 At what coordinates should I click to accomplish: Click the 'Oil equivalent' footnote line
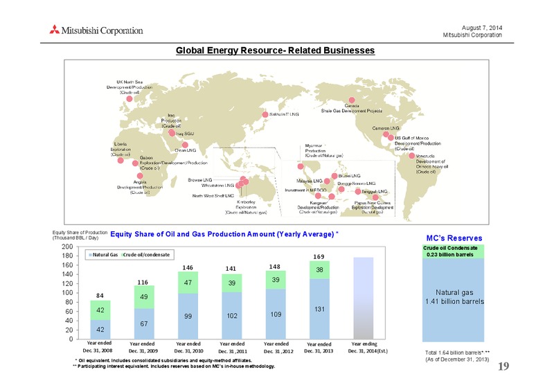[163, 361]
